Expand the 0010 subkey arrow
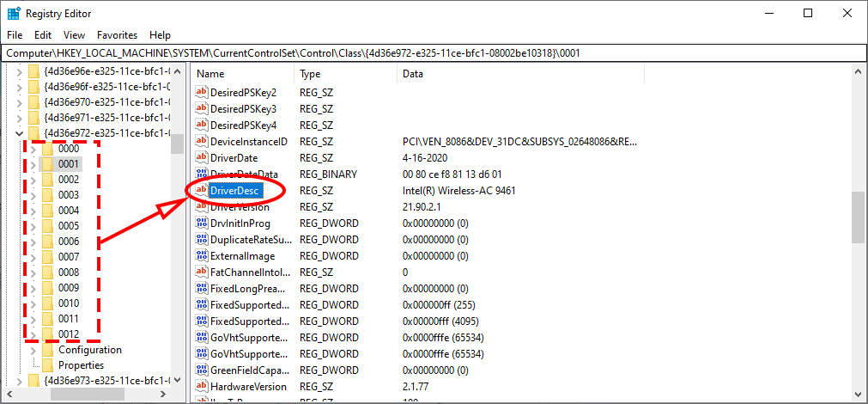868x404 pixels. point(33,303)
